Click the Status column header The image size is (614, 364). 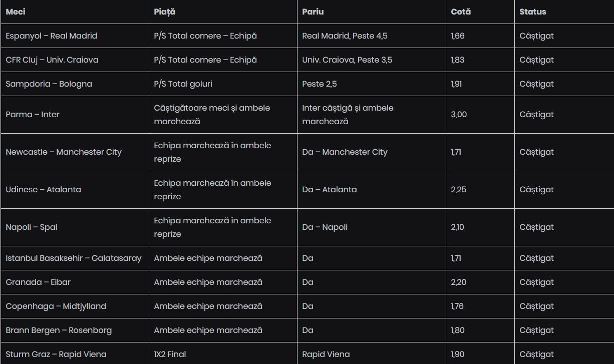533,12
